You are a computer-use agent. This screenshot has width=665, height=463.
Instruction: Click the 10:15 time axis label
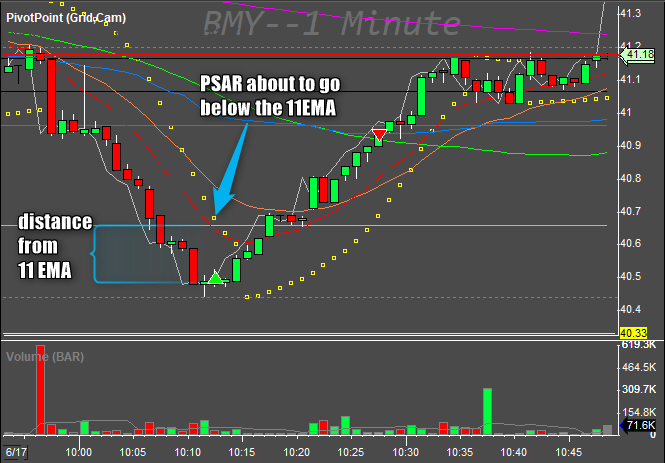click(242, 452)
